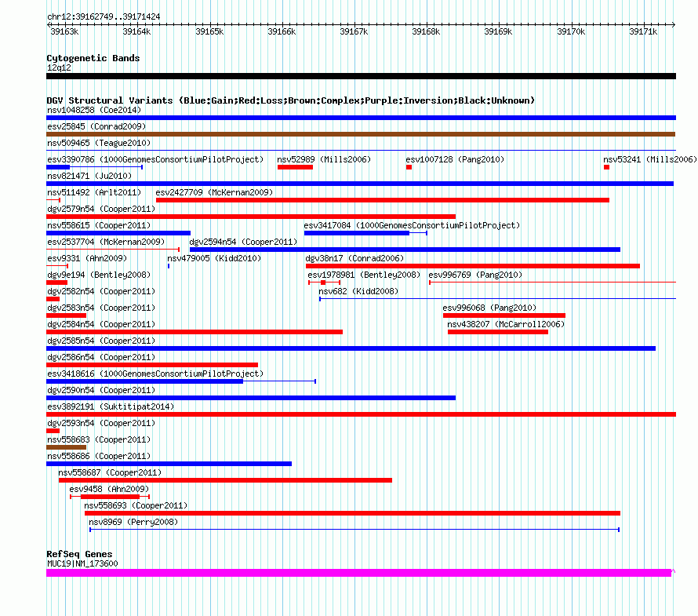
Task: Click the esv996068 (Pang2010) red bar
Action: (x=504, y=315)
